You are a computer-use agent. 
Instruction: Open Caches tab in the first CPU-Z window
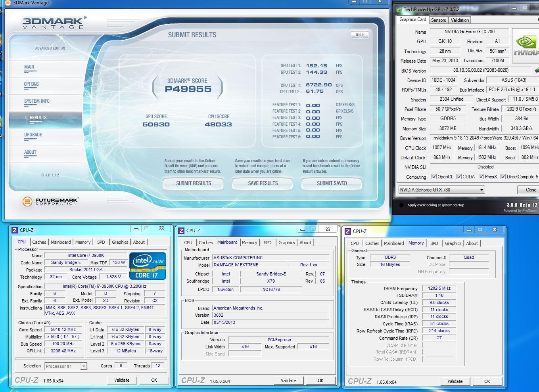(x=39, y=242)
